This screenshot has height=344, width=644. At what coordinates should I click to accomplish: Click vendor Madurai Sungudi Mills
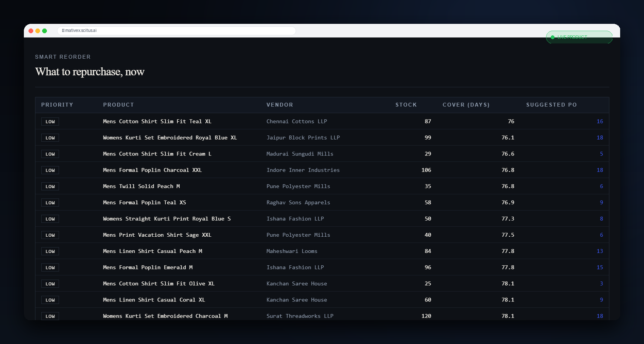(300, 154)
